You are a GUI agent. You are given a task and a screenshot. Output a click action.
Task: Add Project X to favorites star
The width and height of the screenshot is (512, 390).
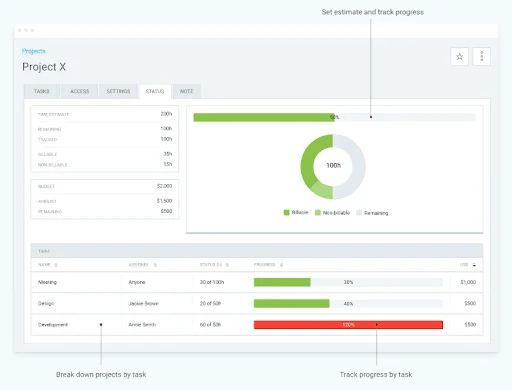coord(459,57)
